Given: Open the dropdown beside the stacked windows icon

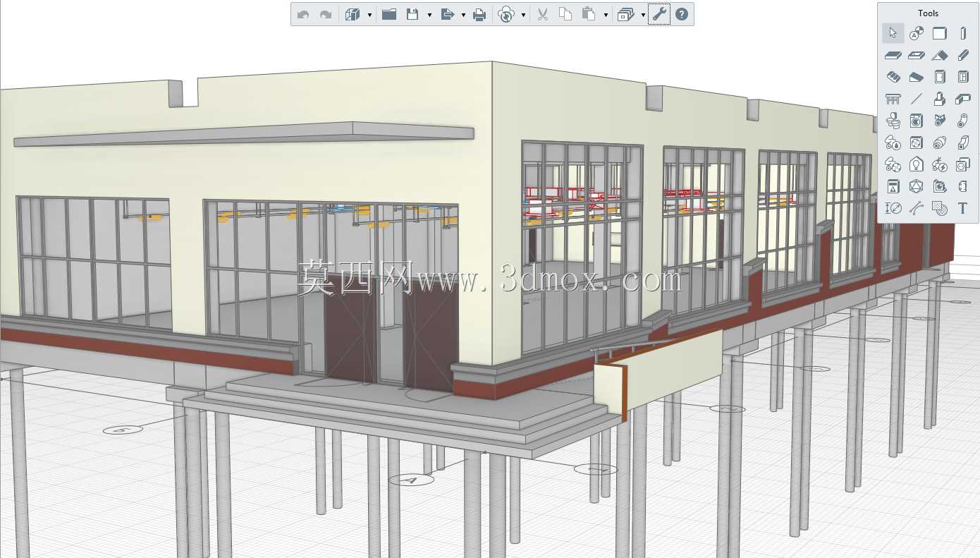Looking at the screenshot, I should coord(643,15).
